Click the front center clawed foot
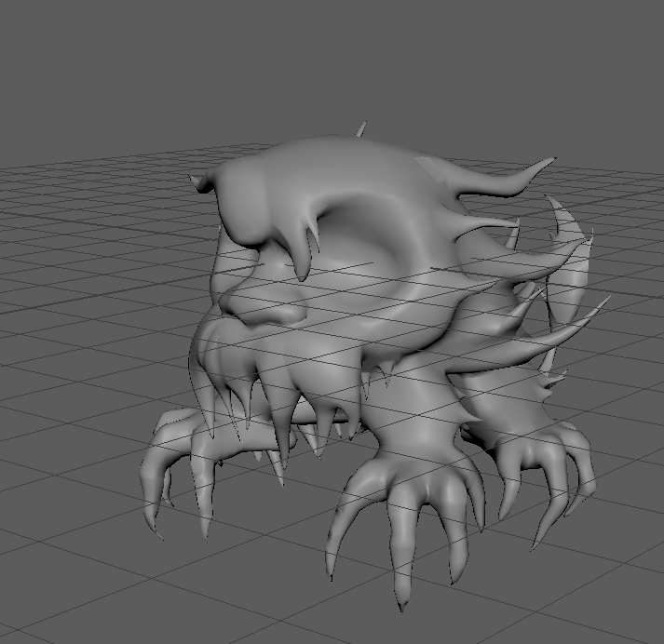The width and height of the screenshot is (664, 644). point(410,503)
